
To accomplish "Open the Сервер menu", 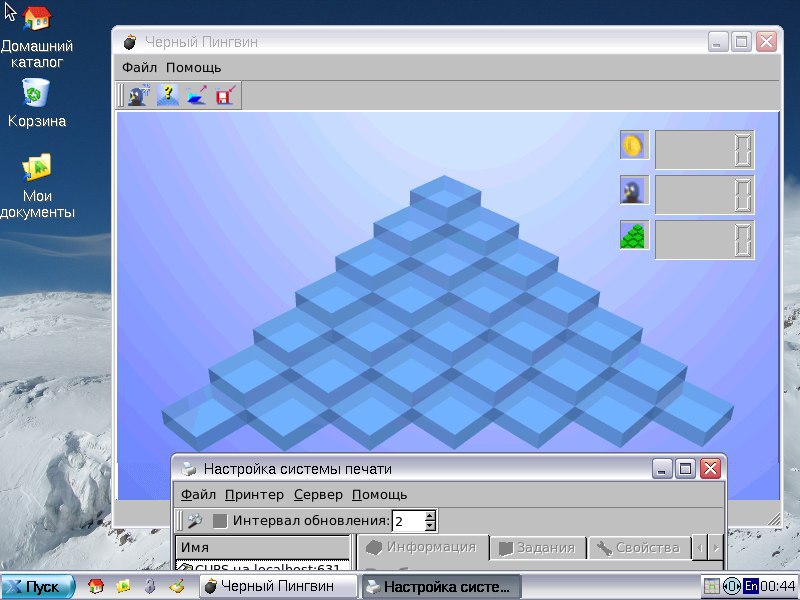I will (318, 494).
